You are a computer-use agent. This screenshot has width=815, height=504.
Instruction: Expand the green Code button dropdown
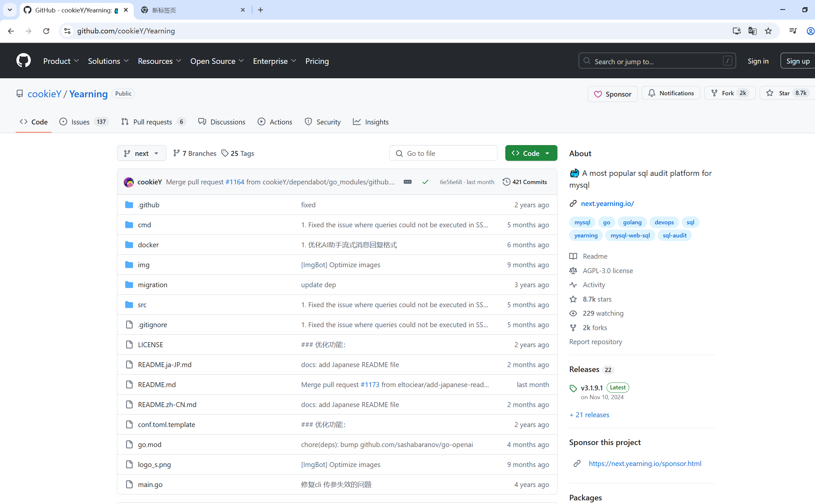547,153
